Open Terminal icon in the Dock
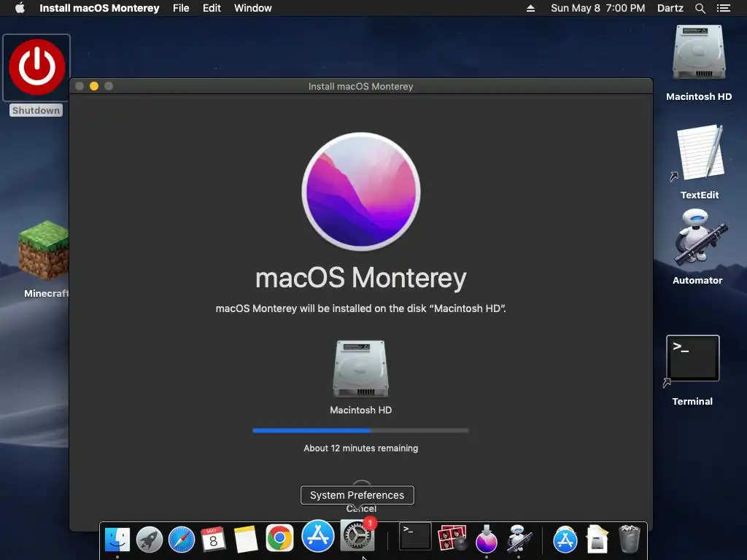The width and height of the screenshot is (747, 560). pos(415,536)
